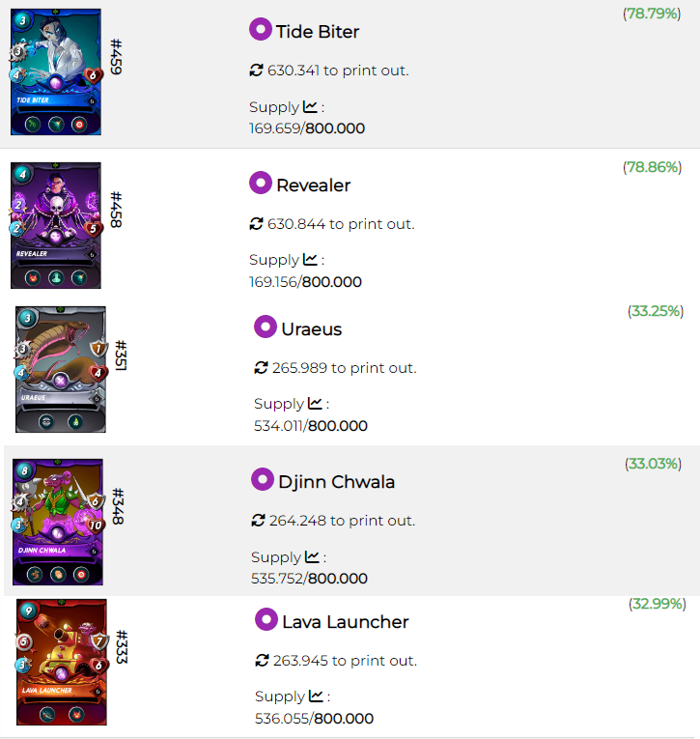Screen dimensions: 700x739
Task: Click the Lava Launcher card name
Action: point(346,622)
